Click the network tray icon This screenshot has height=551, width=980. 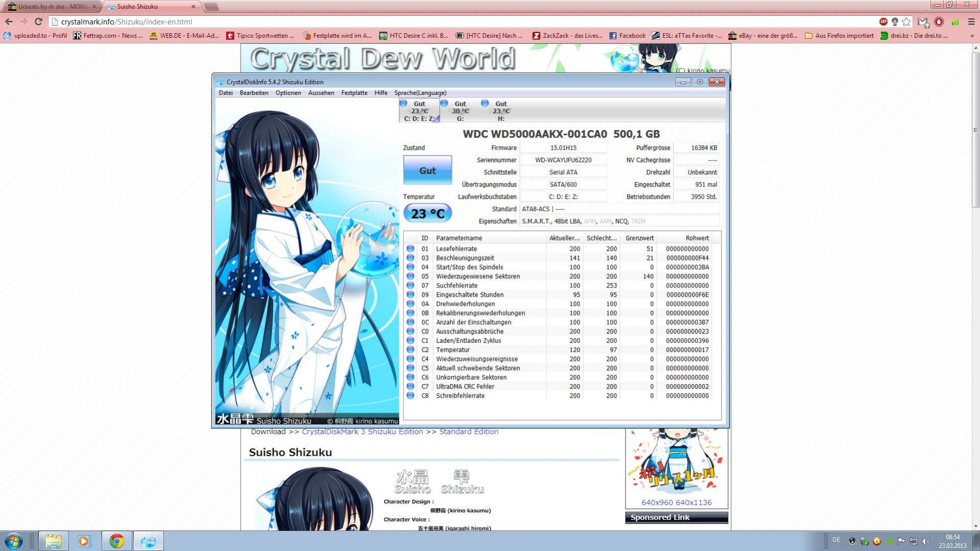(x=913, y=541)
